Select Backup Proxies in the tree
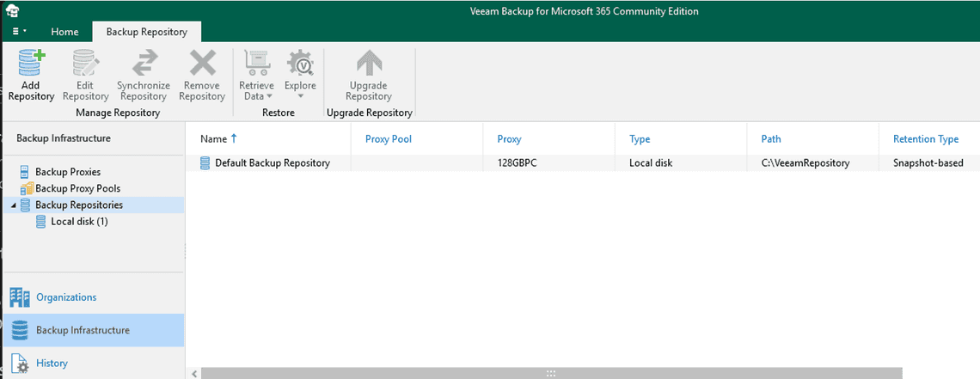 [x=68, y=172]
